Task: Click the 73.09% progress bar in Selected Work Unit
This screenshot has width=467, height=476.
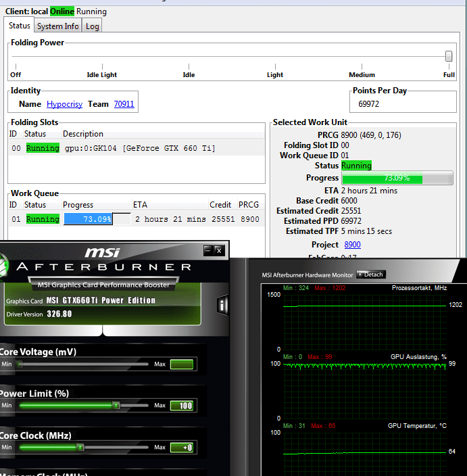Action: [x=397, y=178]
